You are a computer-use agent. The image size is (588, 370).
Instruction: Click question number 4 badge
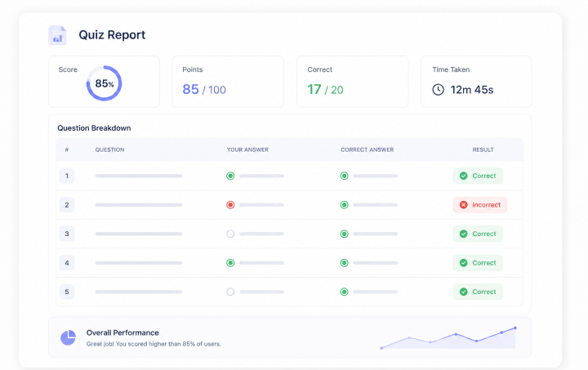click(x=67, y=263)
